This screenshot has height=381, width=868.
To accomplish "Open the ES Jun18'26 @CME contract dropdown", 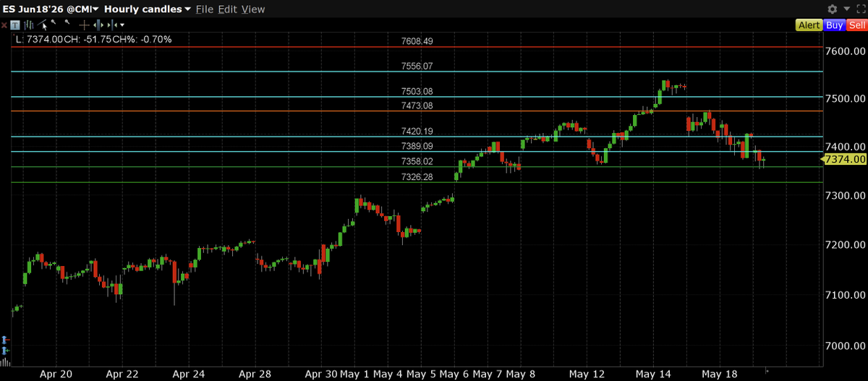I will point(51,9).
